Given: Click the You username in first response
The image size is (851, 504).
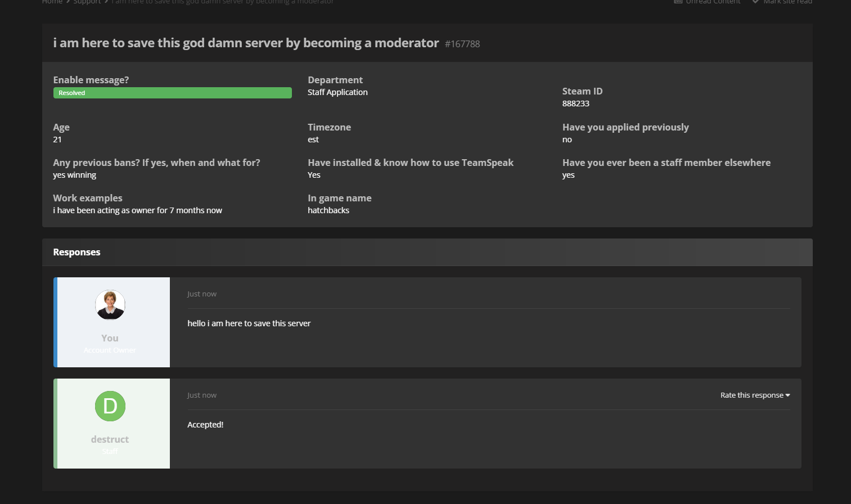Looking at the screenshot, I should [110, 338].
